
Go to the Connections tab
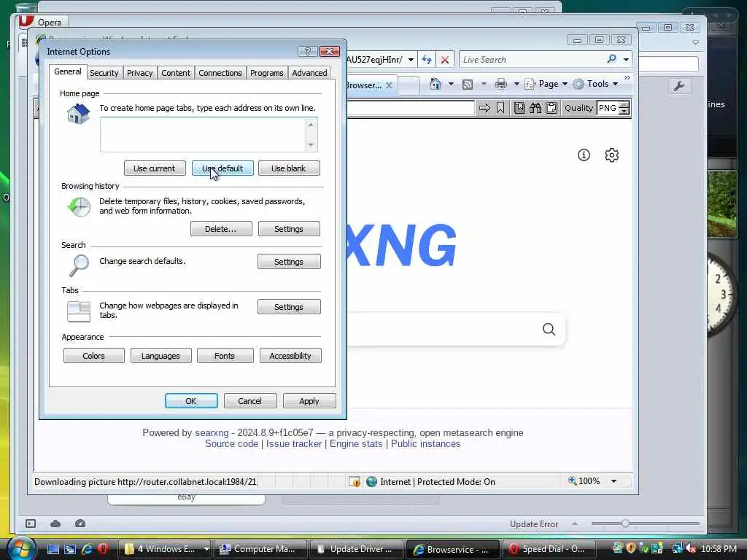click(x=220, y=73)
